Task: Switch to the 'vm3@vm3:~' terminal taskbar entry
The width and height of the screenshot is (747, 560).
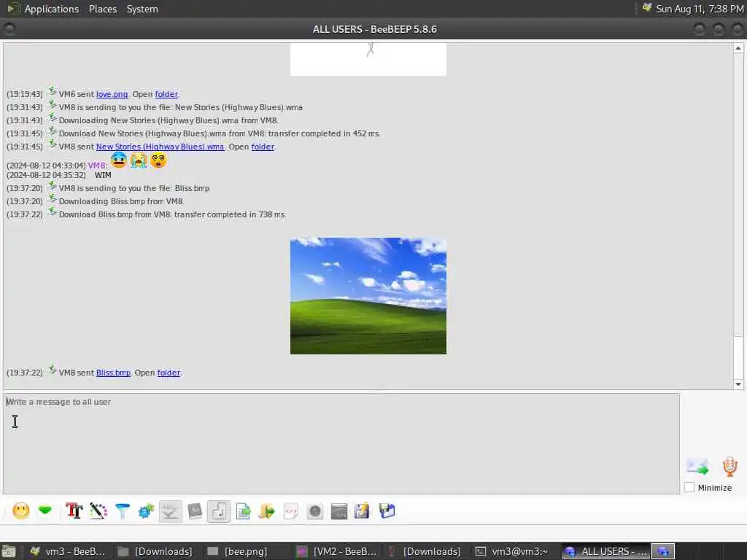Action: (x=513, y=551)
